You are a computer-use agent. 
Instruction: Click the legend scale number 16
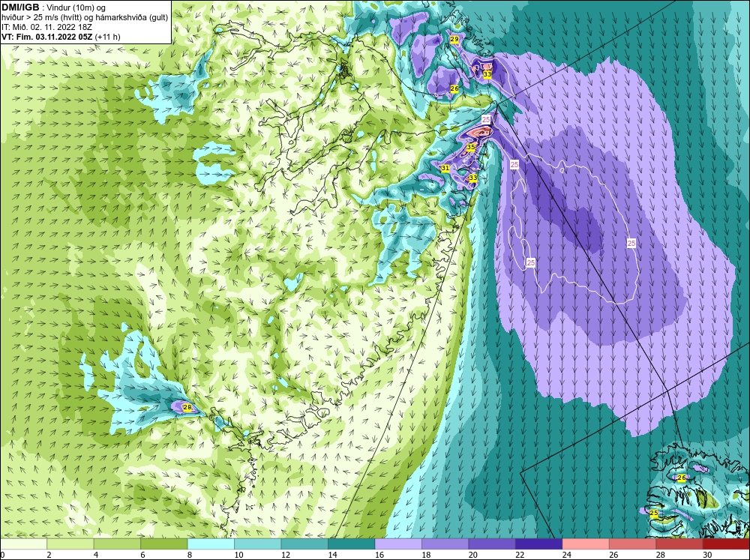[379, 555]
